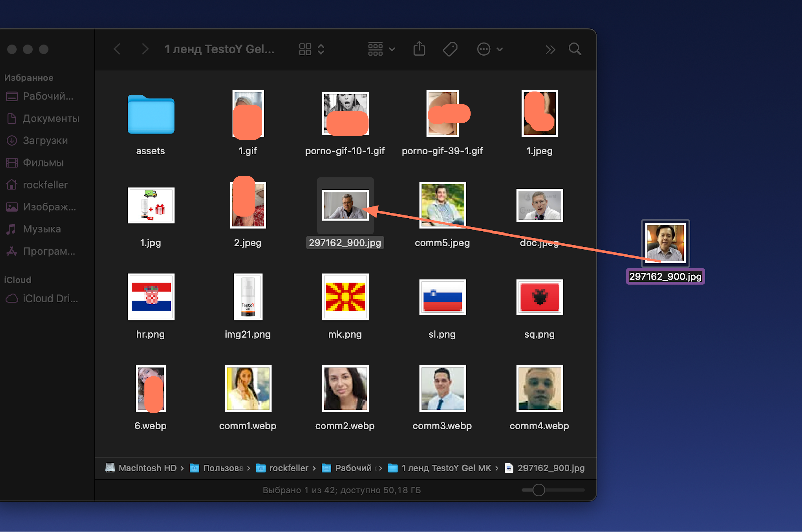Open Программы in sidebar
Image resolution: width=802 pixels, height=532 pixels.
coord(41,251)
